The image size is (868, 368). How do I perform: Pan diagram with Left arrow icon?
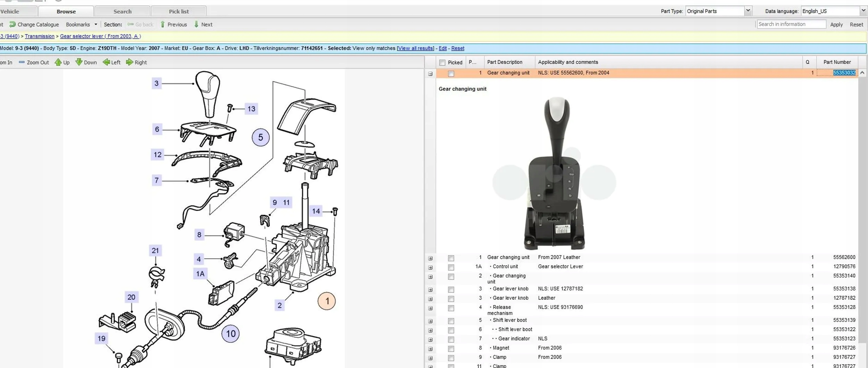tap(106, 62)
